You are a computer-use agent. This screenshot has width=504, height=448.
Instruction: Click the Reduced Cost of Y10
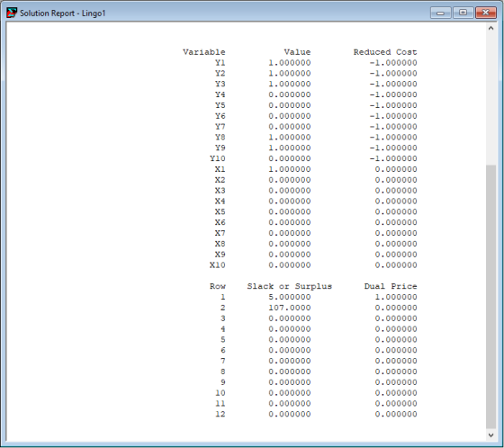[x=393, y=158]
